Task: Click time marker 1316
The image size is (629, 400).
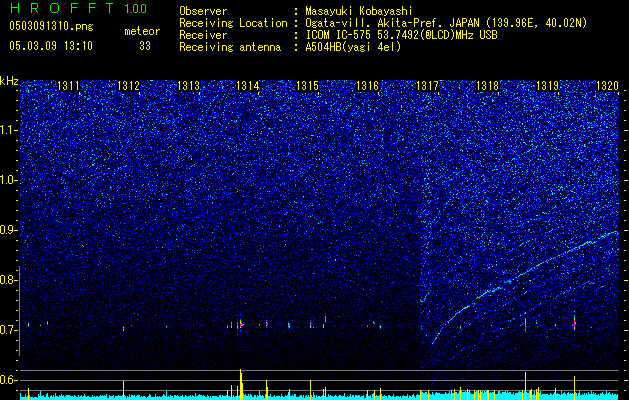Action: pos(368,86)
